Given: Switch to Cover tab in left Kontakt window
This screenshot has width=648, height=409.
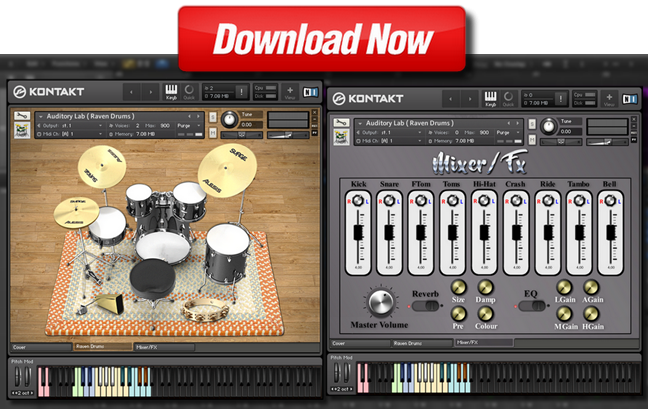Looking at the screenshot, I should 41,347.
